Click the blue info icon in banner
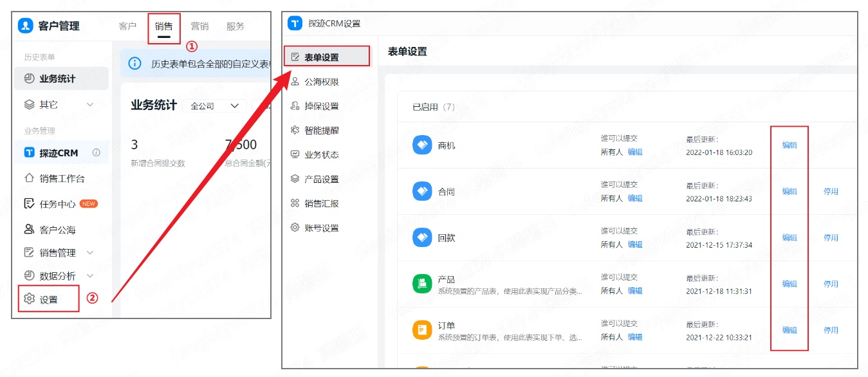 (135, 64)
